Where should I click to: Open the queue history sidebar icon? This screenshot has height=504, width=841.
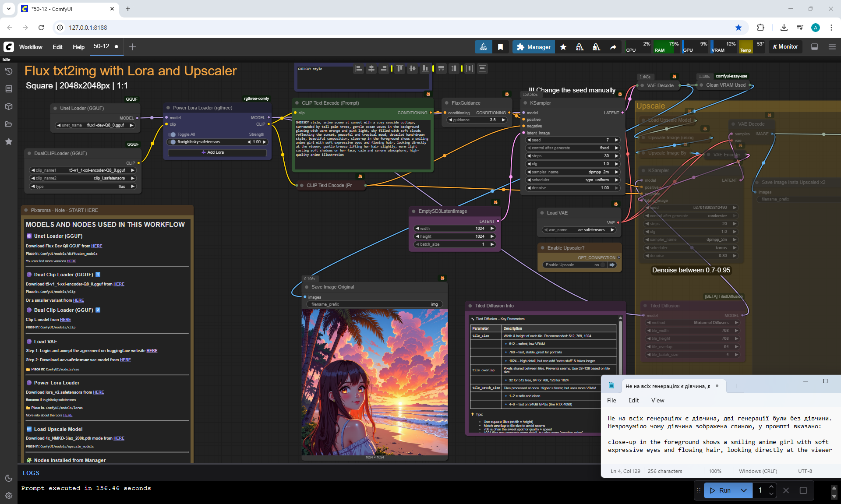tap(8, 71)
